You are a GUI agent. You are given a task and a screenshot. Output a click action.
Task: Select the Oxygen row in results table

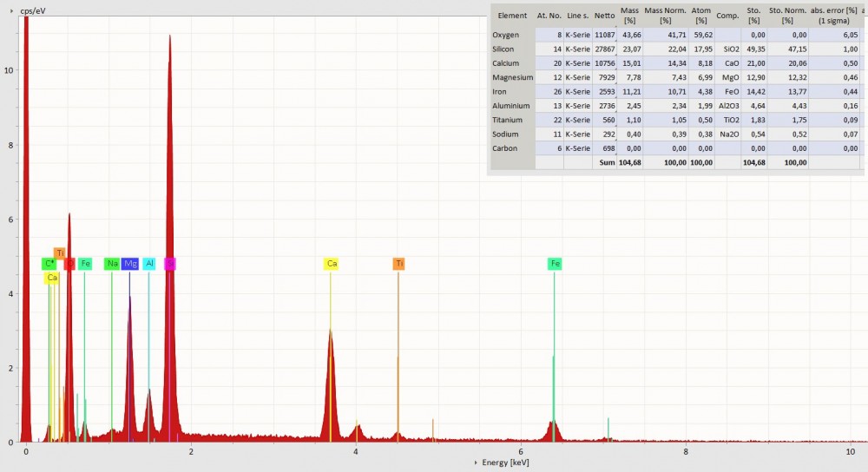tap(507, 36)
